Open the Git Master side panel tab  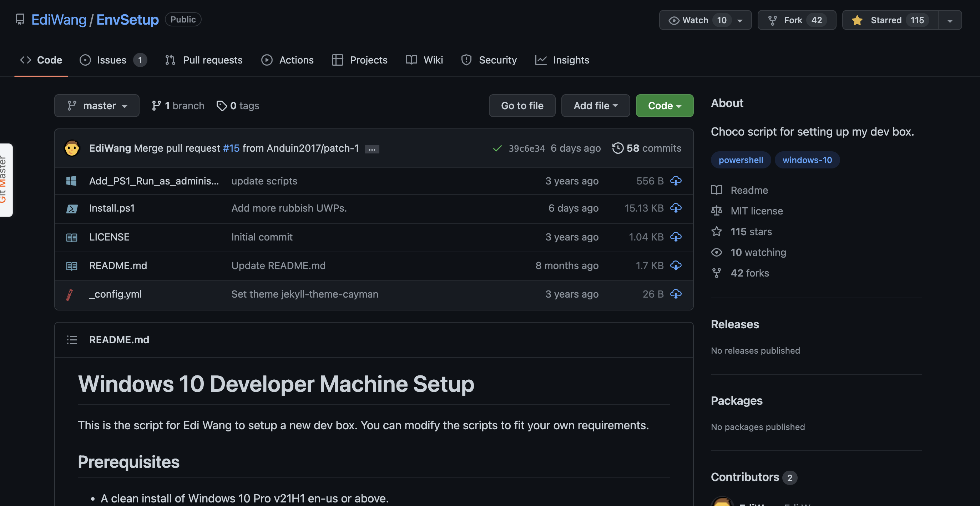tap(5, 179)
